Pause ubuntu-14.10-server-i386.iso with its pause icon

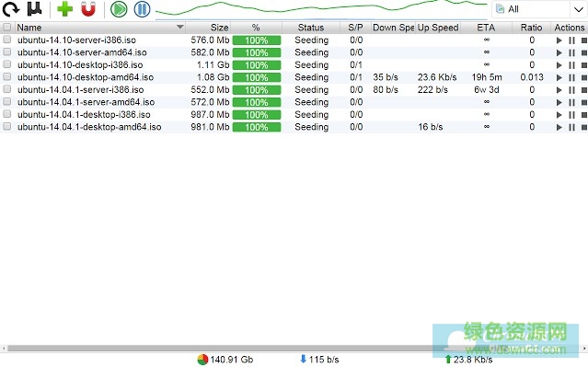[571, 40]
